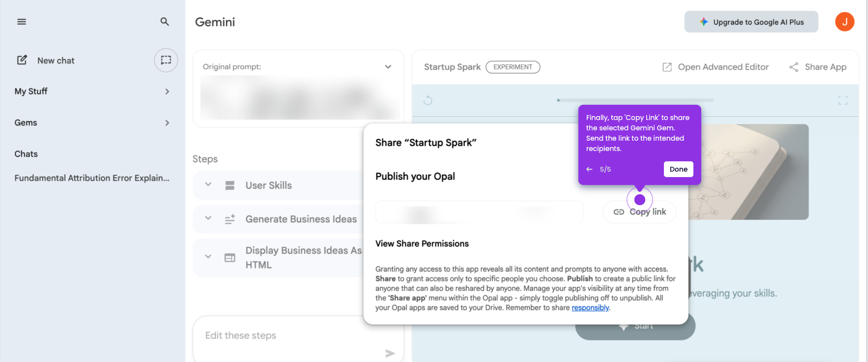The height and width of the screenshot is (362, 868).
Task: Click the Generate Business Ideas sparkle icon
Action: 230,219
